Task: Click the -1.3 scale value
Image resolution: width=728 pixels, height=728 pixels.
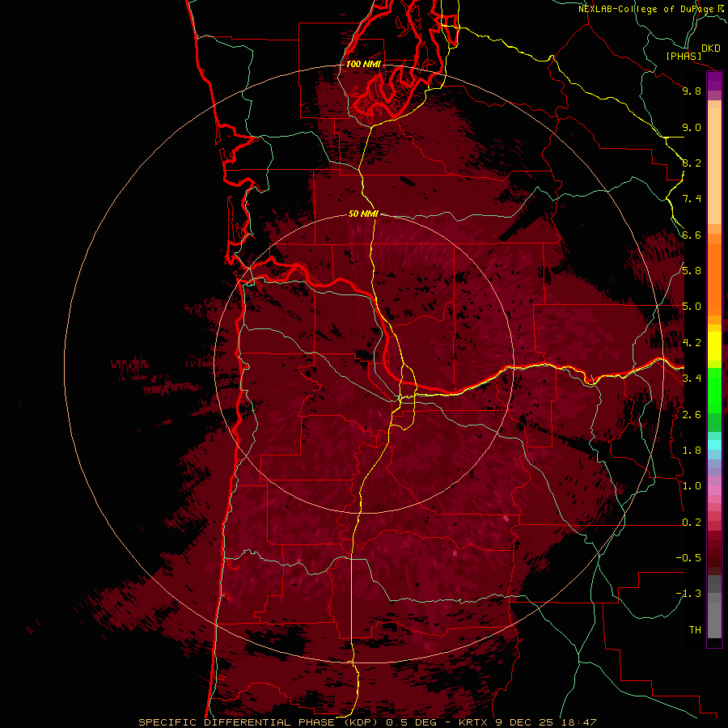Action: (688, 594)
